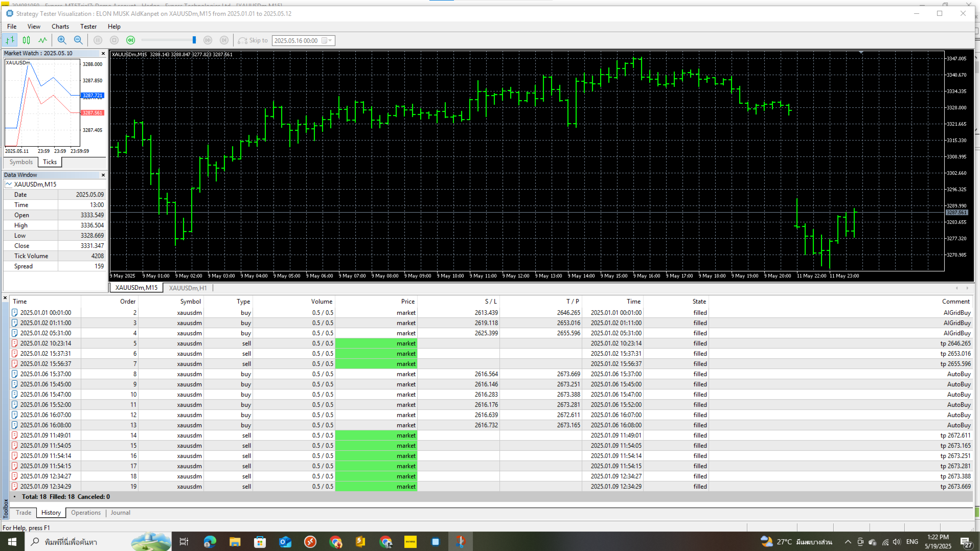Open the History tab in Toolbox
980x551 pixels.
[51, 513]
